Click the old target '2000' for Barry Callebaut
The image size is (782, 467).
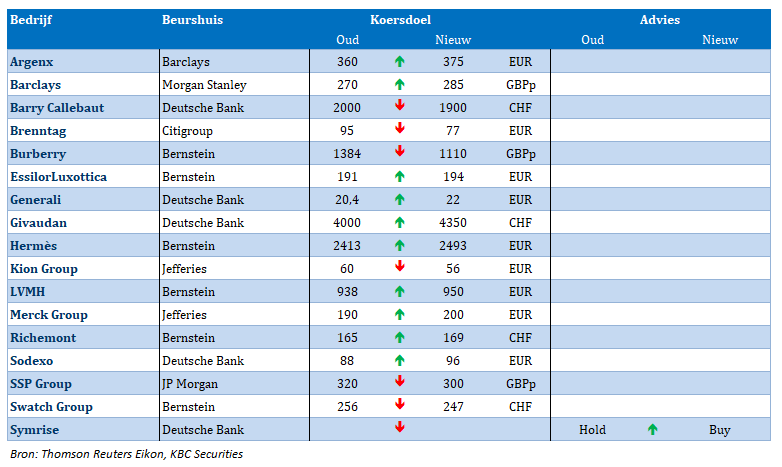pos(347,107)
